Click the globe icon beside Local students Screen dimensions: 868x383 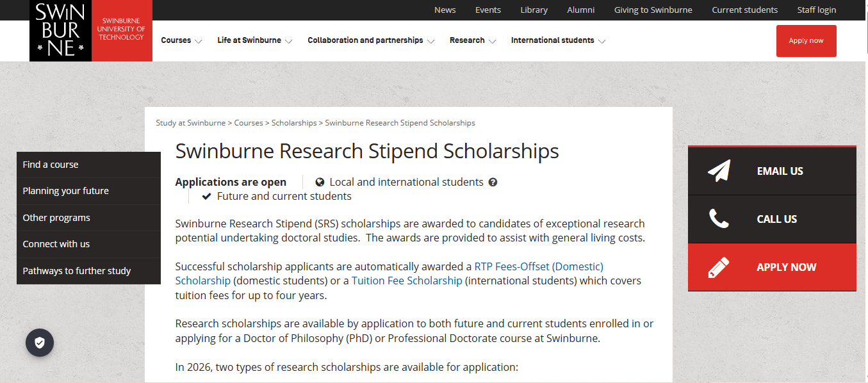[x=320, y=182]
